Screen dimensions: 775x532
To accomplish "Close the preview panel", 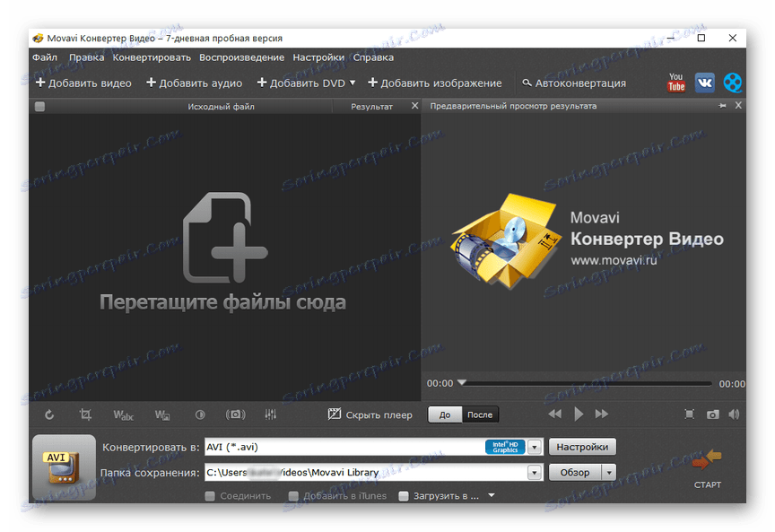I will coord(738,105).
